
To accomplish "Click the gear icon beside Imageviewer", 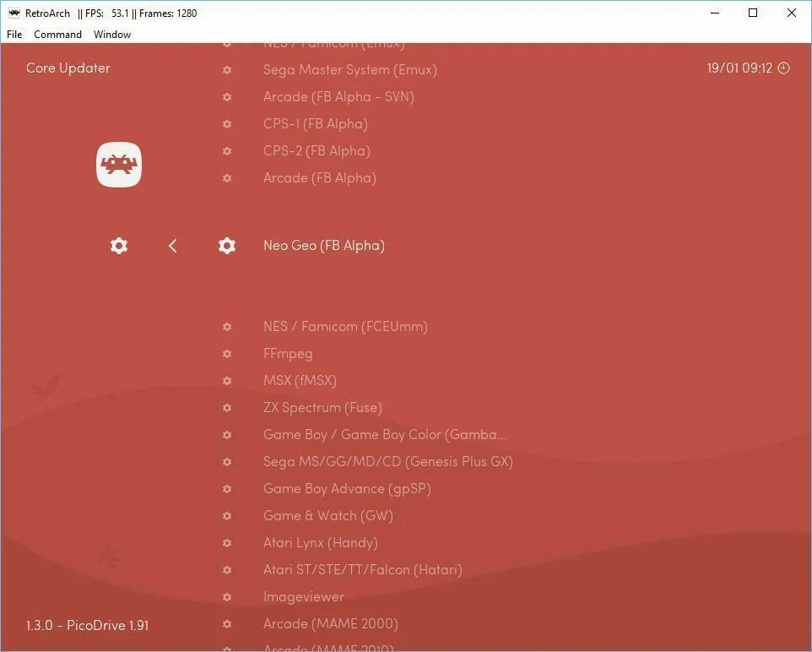I will (x=227, y=596).
